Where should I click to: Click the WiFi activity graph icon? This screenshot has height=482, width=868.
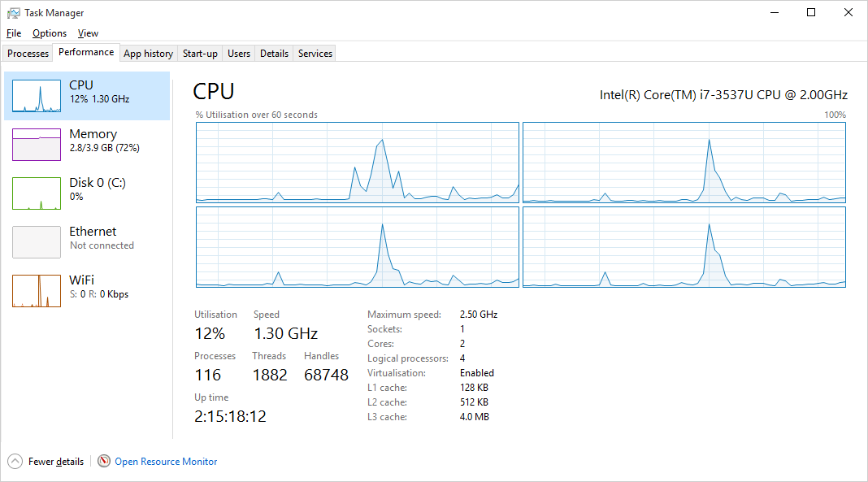tap(37, 290)
